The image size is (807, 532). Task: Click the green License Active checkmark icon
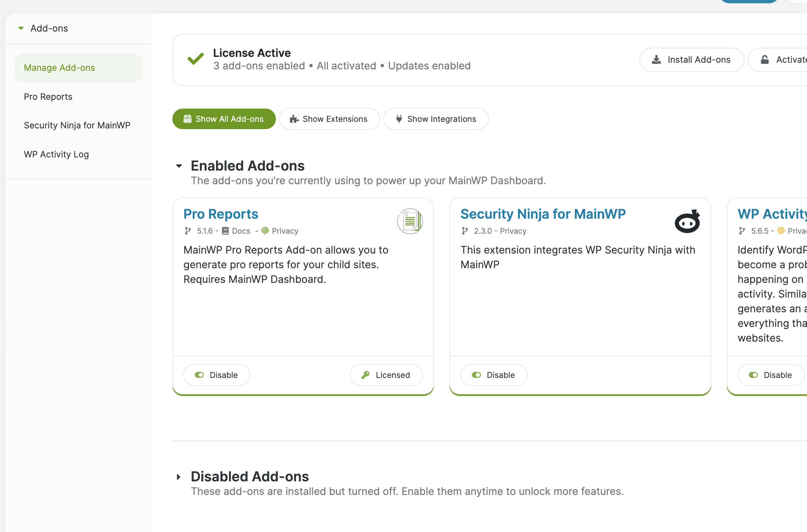pos(196,59)
